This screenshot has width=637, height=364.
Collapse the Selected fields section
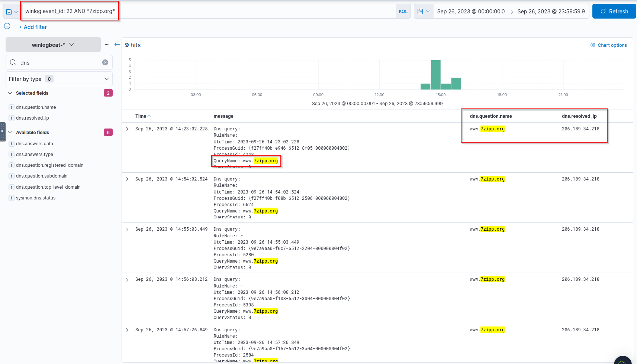click(x=10, y=93)
